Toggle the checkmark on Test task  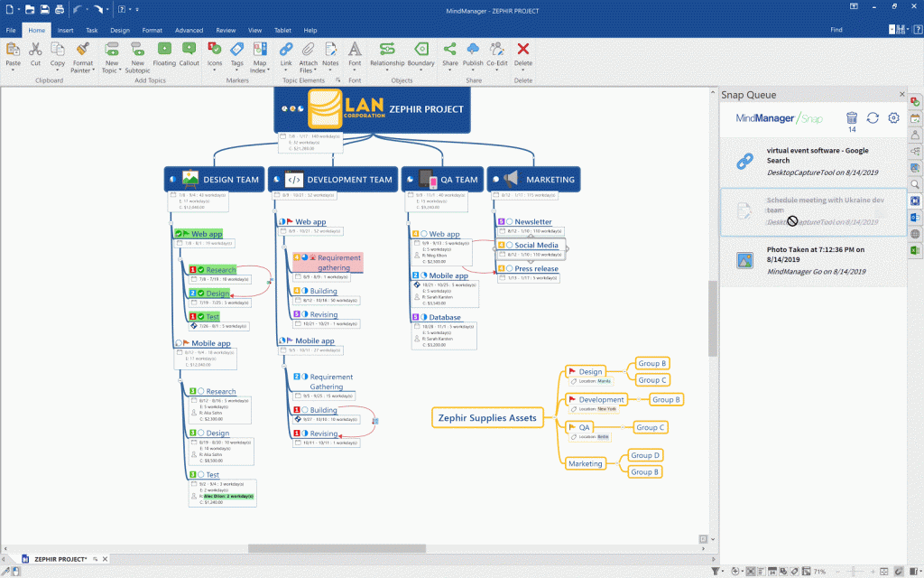pyautogui.click(x=200, y=317)
